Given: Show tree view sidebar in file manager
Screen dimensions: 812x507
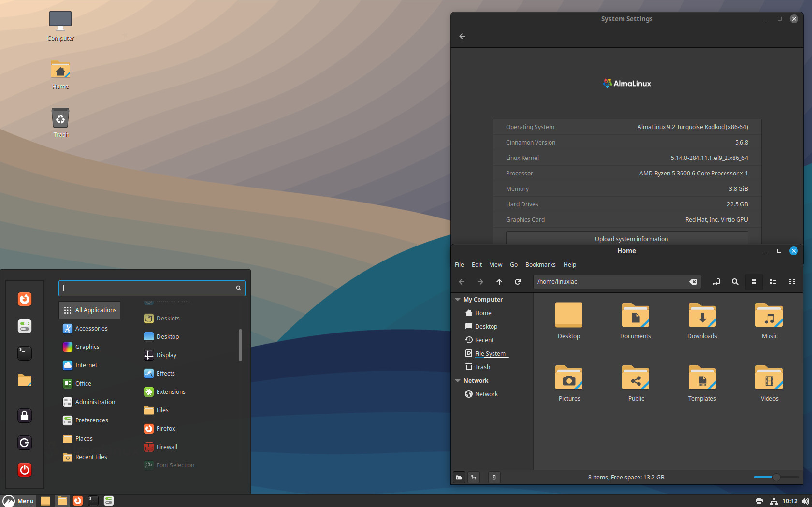Looking at the screenshot, I should tap(474, 478).
